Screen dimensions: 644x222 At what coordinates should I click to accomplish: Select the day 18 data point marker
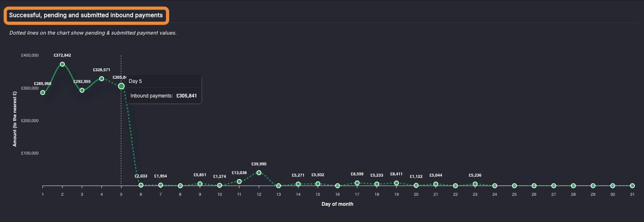coord(377,184)
